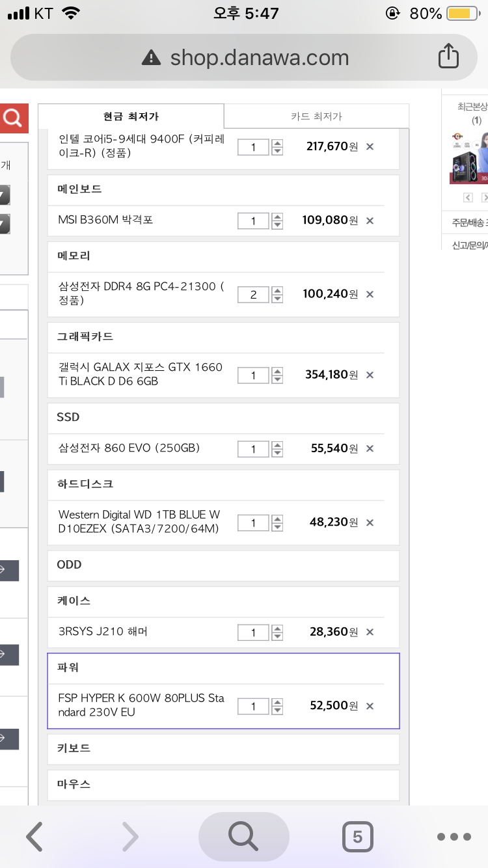The image size is (488, 868).
Task: Increase quantity of 삼성전자 DDR4 8G memory
Action: tap(277, 290)
